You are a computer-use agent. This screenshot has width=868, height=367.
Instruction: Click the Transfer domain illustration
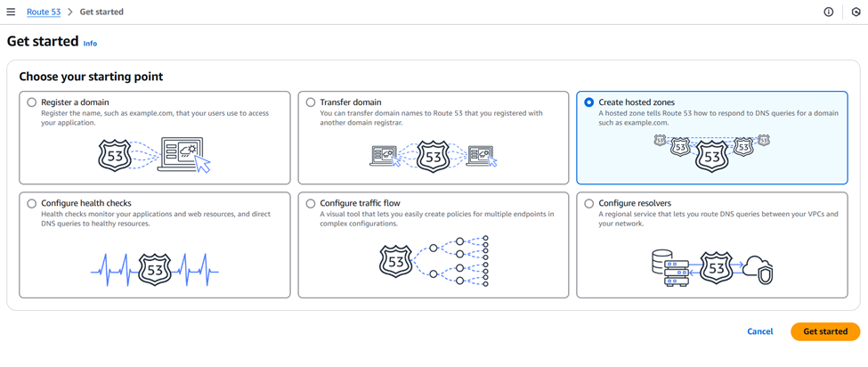(433, 156)
